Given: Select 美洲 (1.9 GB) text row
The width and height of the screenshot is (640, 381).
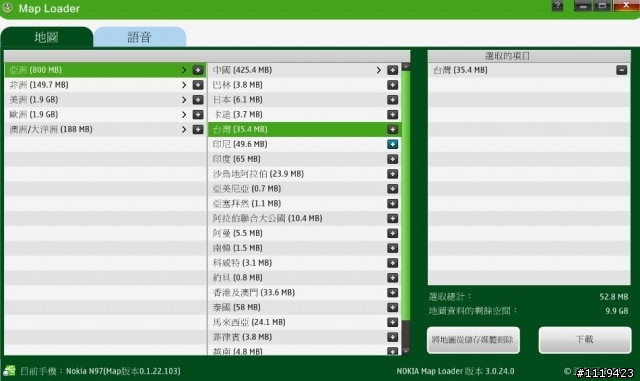Looking at the screenshot, I should tap(33, 100).
